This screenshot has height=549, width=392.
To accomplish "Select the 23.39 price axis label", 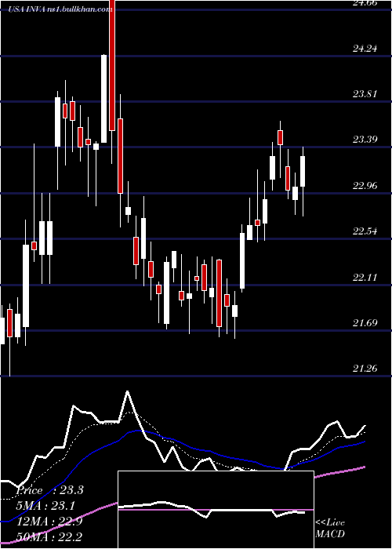I will coord(365,140).
